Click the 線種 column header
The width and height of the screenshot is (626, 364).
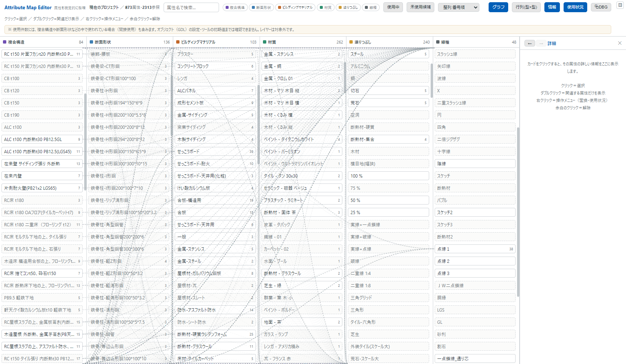point(476,42)
